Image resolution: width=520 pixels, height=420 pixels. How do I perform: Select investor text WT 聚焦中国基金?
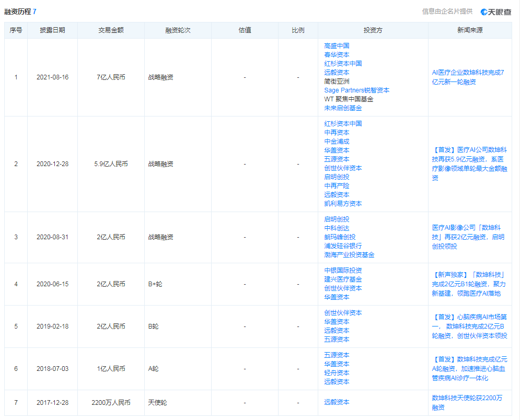coord(349,99)
